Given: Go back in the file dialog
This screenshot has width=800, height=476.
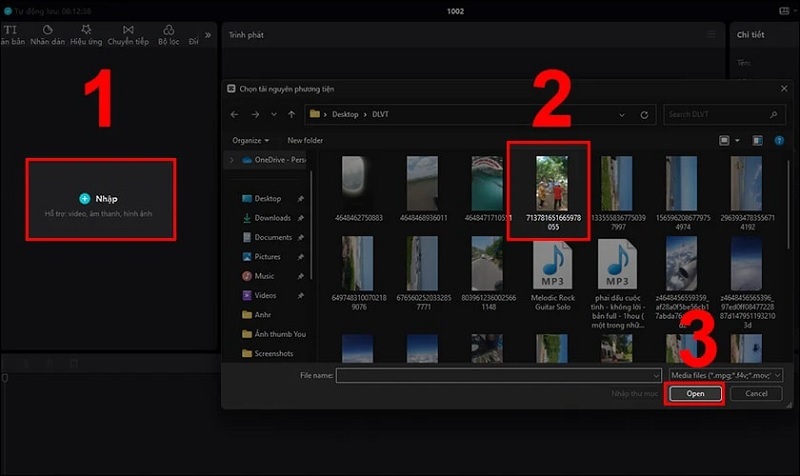Looking at the screenshot, I should [x=235, y=115].
